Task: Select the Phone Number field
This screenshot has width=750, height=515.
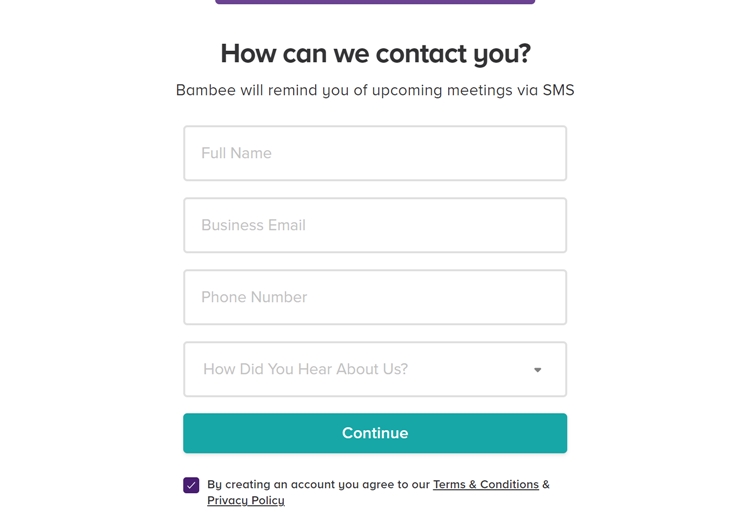Action: click(375, 297)
